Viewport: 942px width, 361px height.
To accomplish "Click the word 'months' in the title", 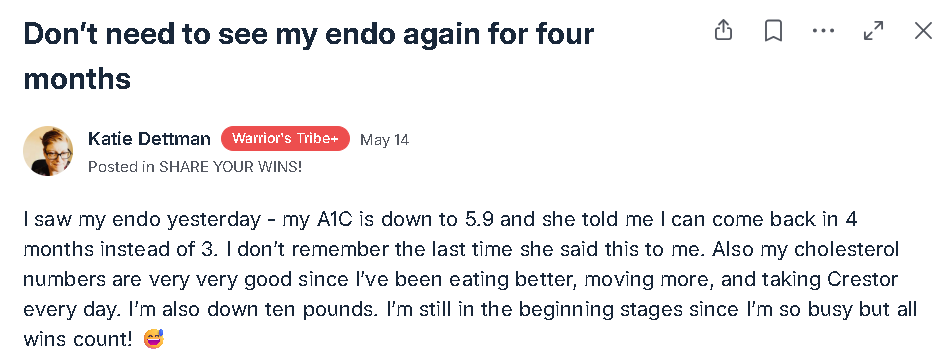I will pyautogui.click(x=77, y=79).
